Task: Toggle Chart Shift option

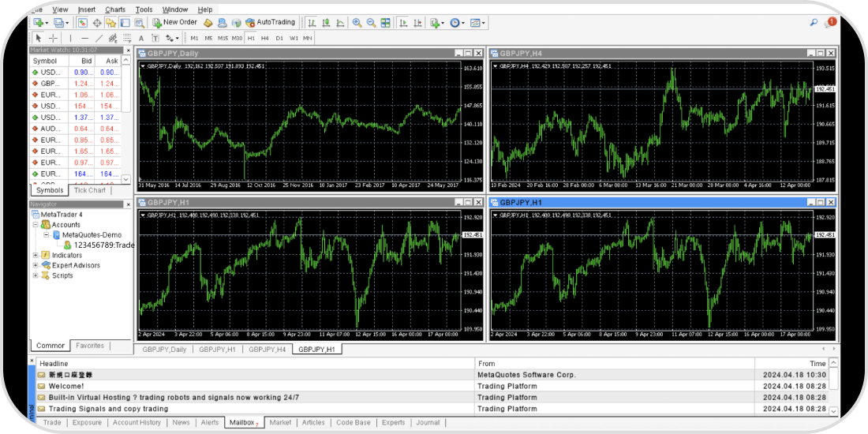Action: click(x=417, y=23)
